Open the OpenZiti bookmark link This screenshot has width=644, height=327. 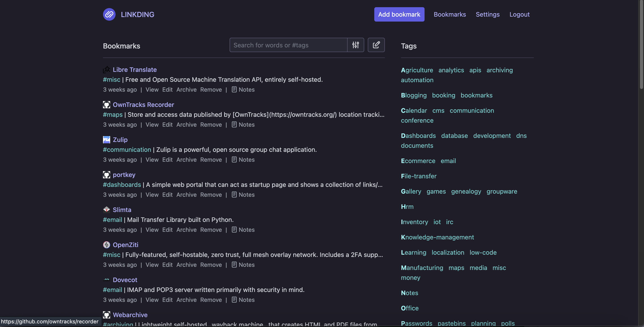(x=125, y=245)
